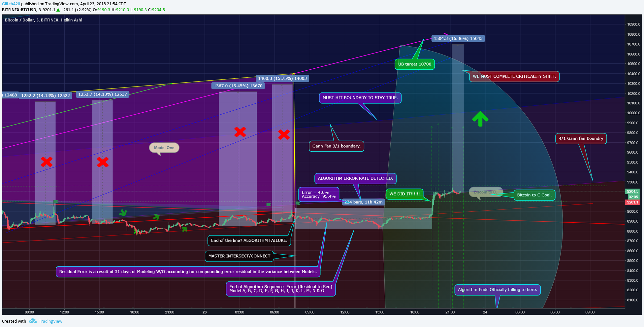Select the UB target 10700 callout
Screen dimensions: 644x327
point(414,64)
